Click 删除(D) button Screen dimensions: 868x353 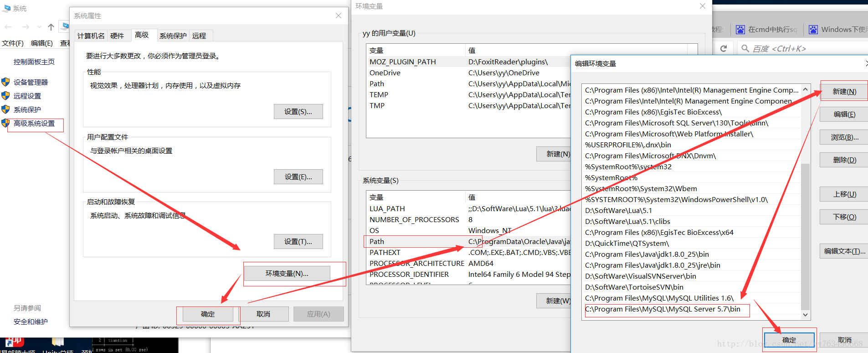[844, 160]
